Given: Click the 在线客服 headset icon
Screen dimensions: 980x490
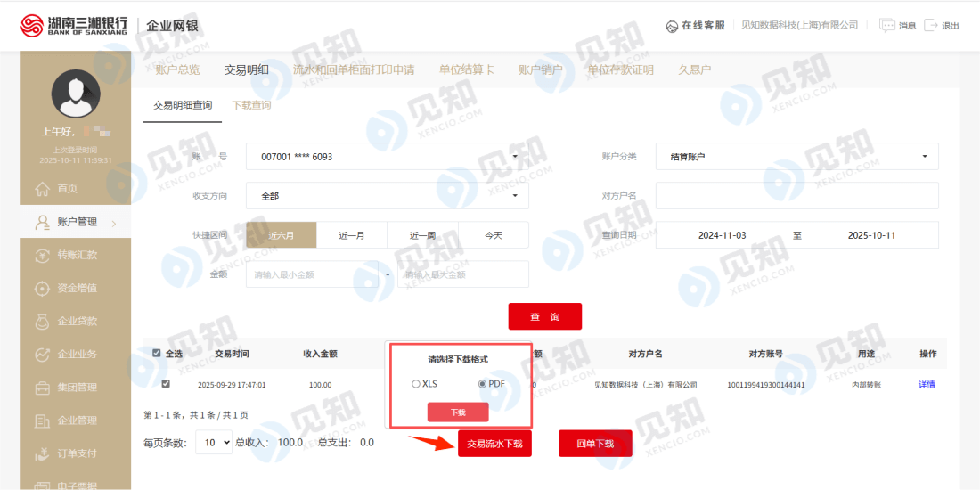Looking at the screenshot, I should tap(672, 26).
